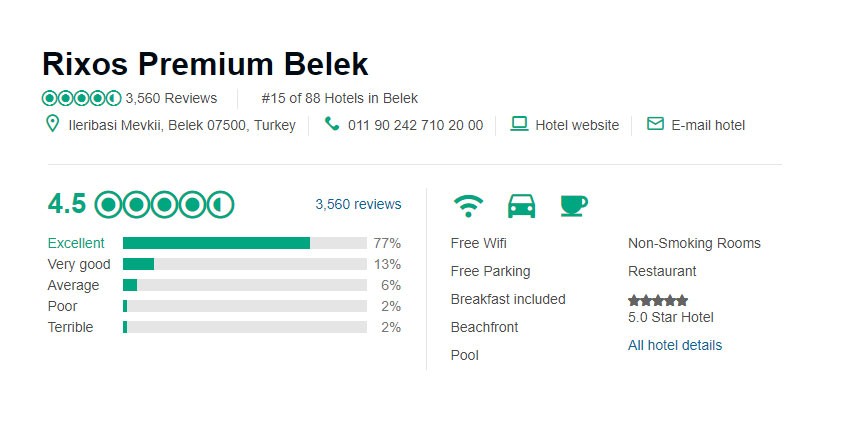Click the #15 of 88 Hotels ranking
The height and width of the screenshot is (444, 860).
(339, 98)
